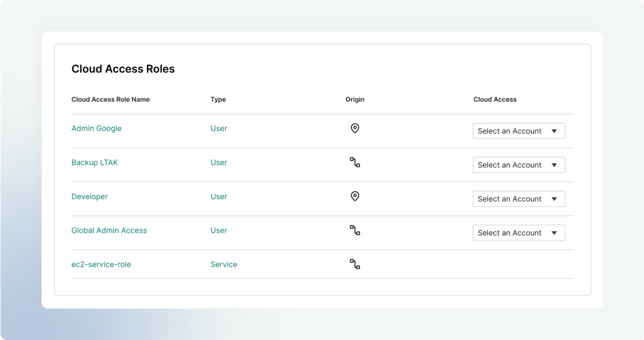Open the account selector for Global Admin Access
The width and height of the screenshot is (644, 340).
click(x=519, y=232)
